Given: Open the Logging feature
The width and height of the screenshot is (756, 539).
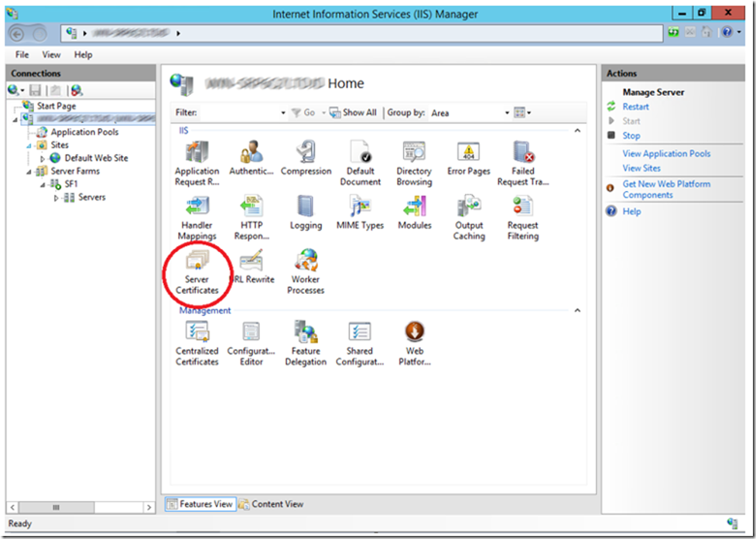Looking at the screenshot, I should (306, 212).
